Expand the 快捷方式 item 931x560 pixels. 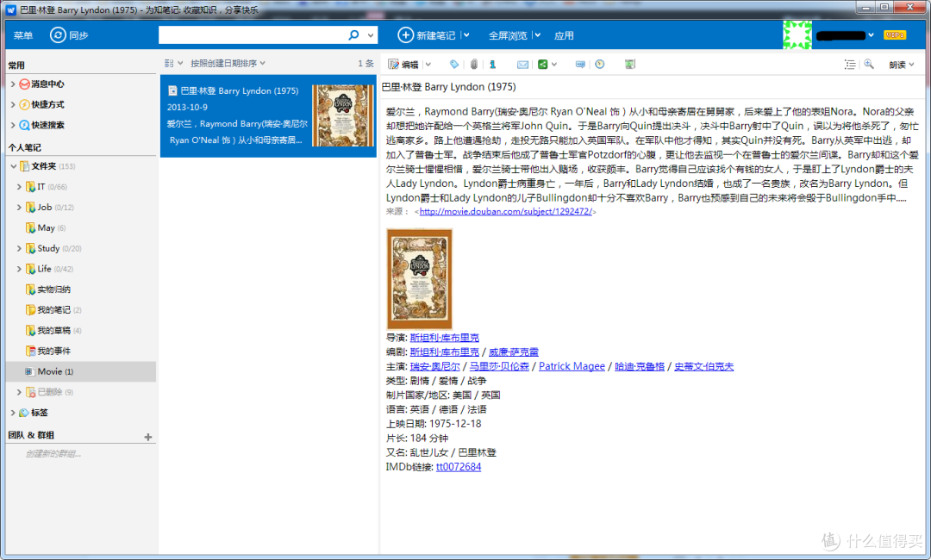[13, 104]
